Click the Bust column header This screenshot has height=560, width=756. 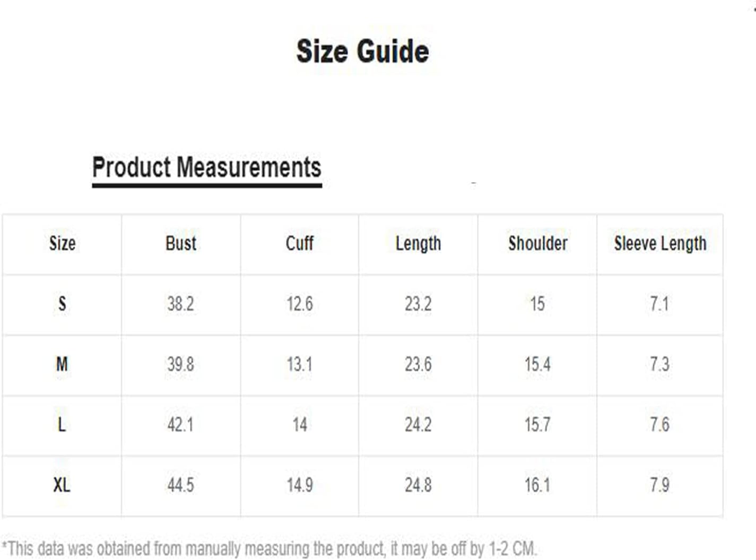coord(181,243)
